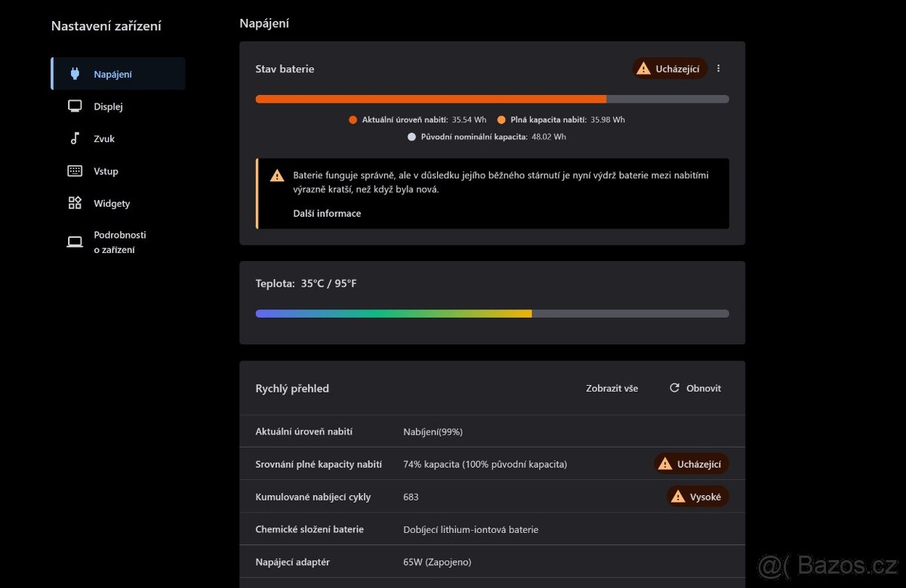Click the Ucházející badge in Stav baterie header

[x=670, y=69]
